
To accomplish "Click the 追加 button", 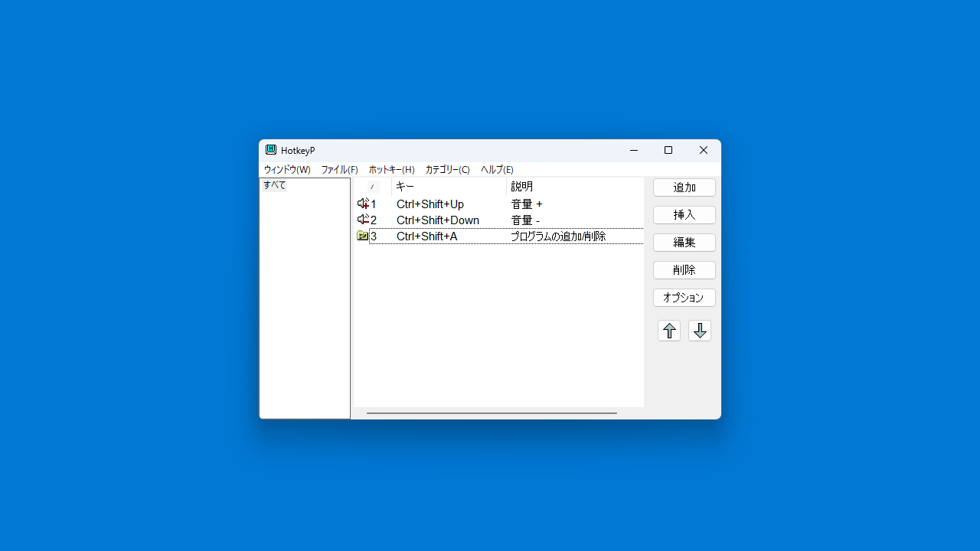I will coord(684,187).
